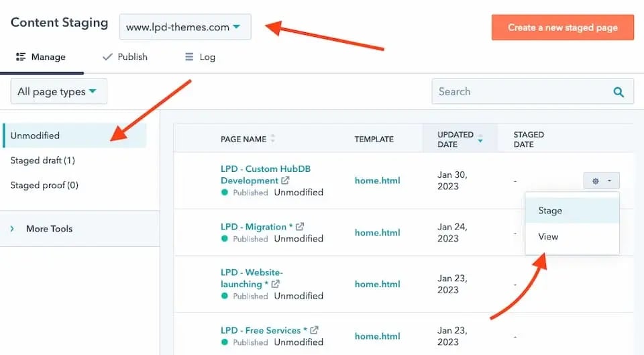
Task: Sort by UPDATED DATE column
Action: point(460,140)
